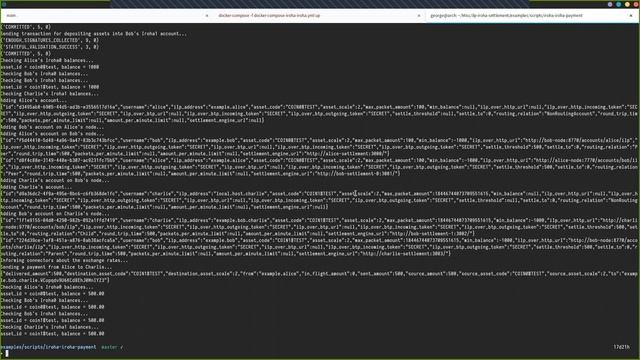This screenshot has width=640, height=360.
Task: Click the 17d21h indicator in the prompt
Action: 622,347
